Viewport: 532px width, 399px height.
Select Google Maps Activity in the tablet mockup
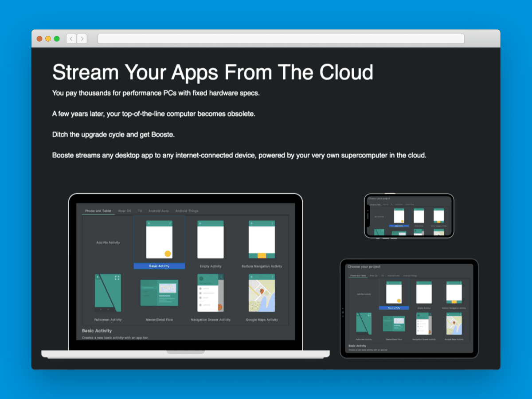tap(454, 324)
